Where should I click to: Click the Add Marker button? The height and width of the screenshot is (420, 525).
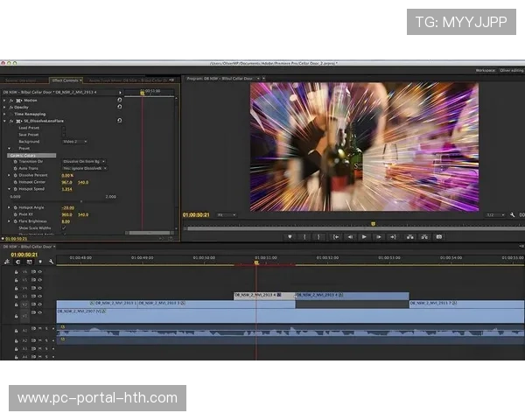[290, 236]
